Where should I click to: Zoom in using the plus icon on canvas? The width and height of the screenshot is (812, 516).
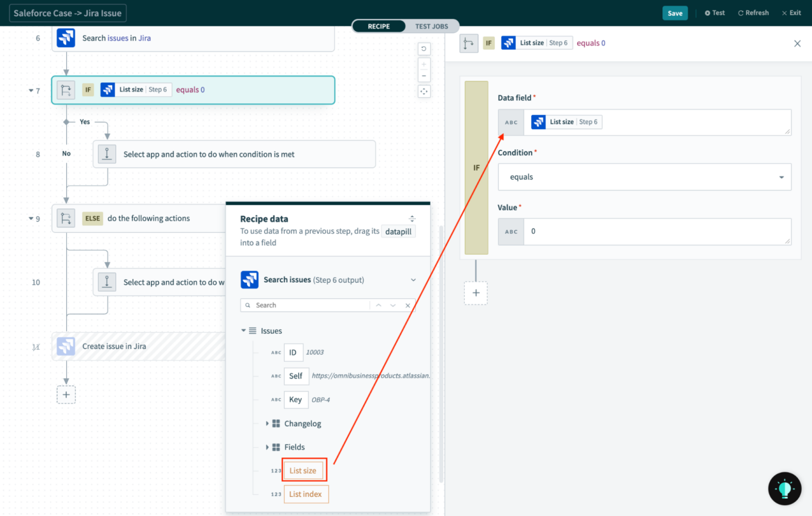423,63
